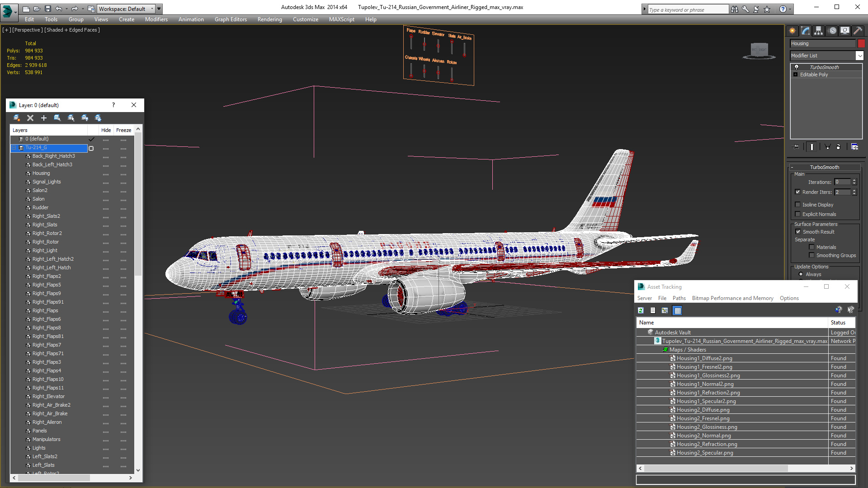Image resolution: width=868 pixels, height=488 pixels.
Task: Enable Explicit Normals checkbox
Action: [798, 214]
